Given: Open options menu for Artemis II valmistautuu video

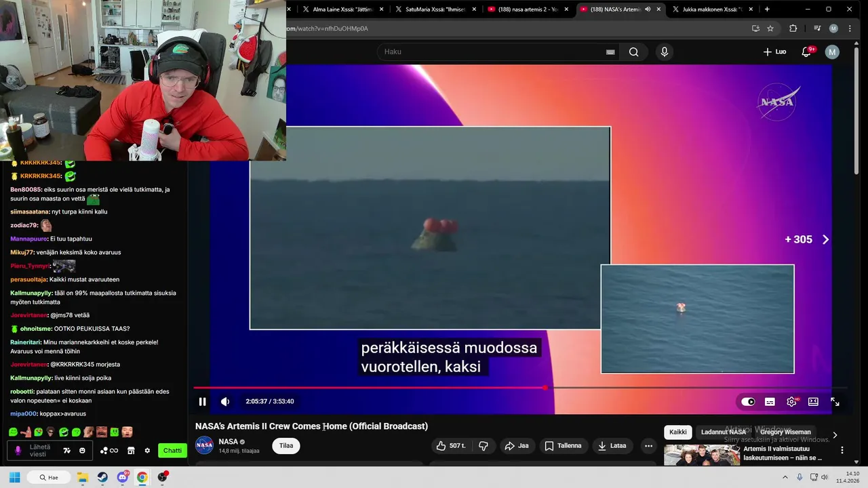Looking at the screenshot, I should [x=842, y=450].
